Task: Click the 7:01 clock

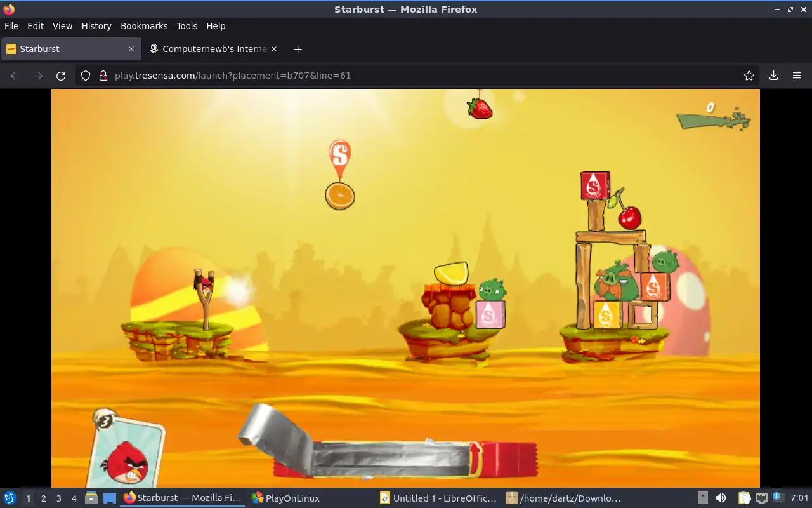Action: 799,498
